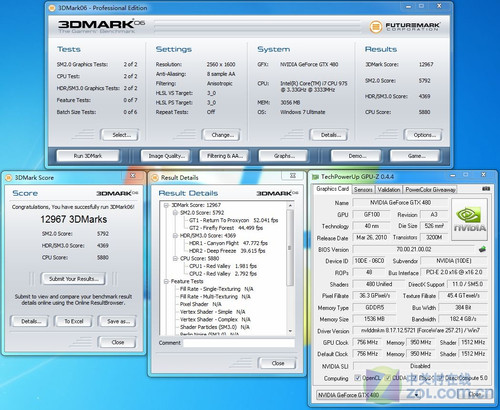The height and width of the screenshot is (410, 500).
Task: Click the GPU-Z Name field NVIDIA GeForce GTX 480
Action: tap(400, 203)
